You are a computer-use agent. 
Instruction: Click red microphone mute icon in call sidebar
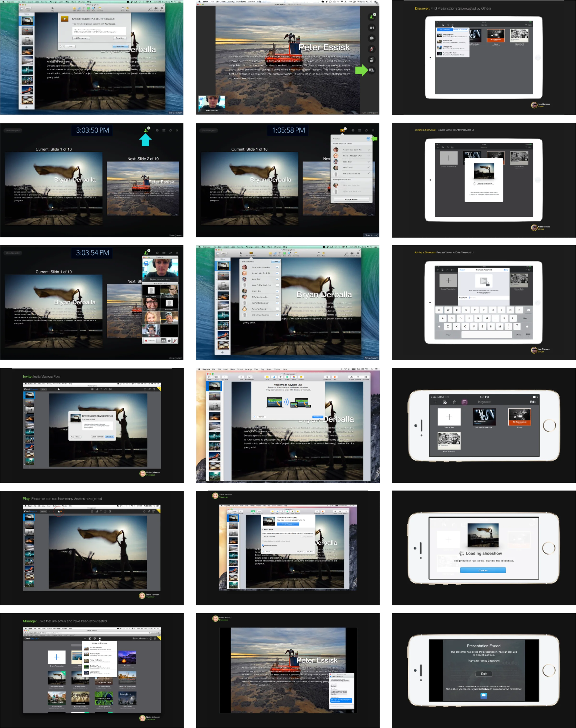click(x=371, y=49)
